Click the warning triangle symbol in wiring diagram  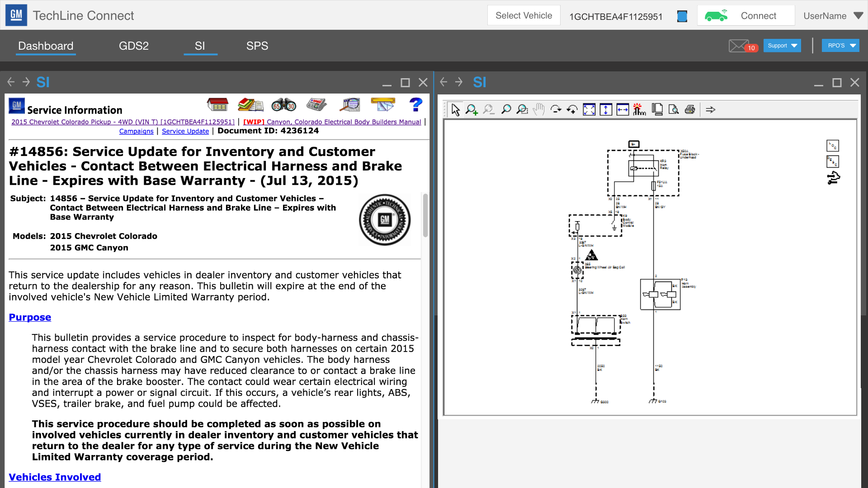tap(591, 255)
